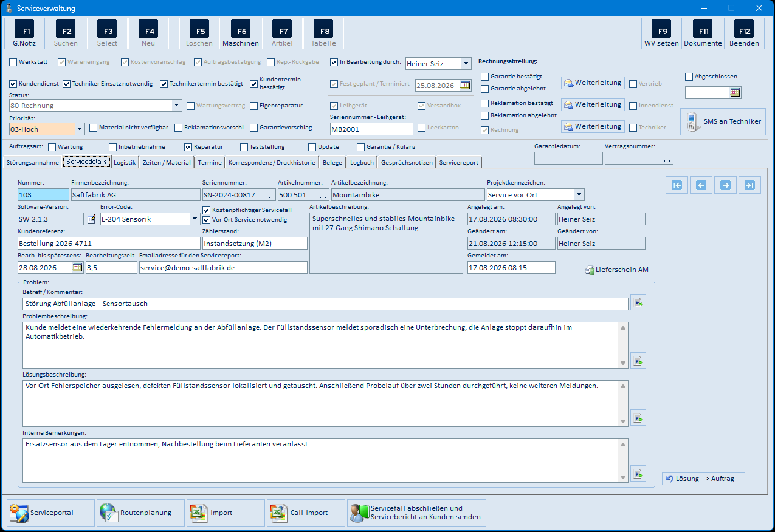Jump to last record arrow
Screen dimensions: 775x532
coord(750,185)
